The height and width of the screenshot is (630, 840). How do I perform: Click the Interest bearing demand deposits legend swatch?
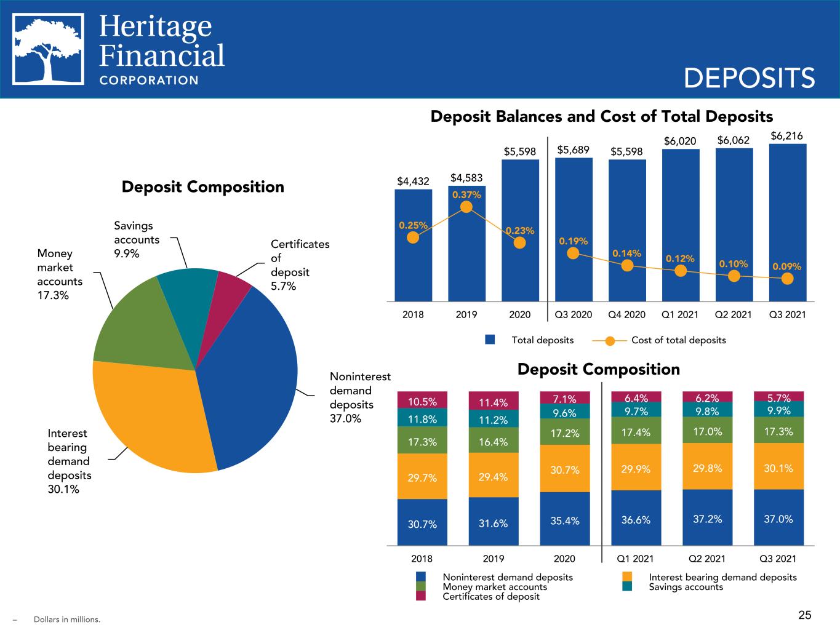coord(627,577)
